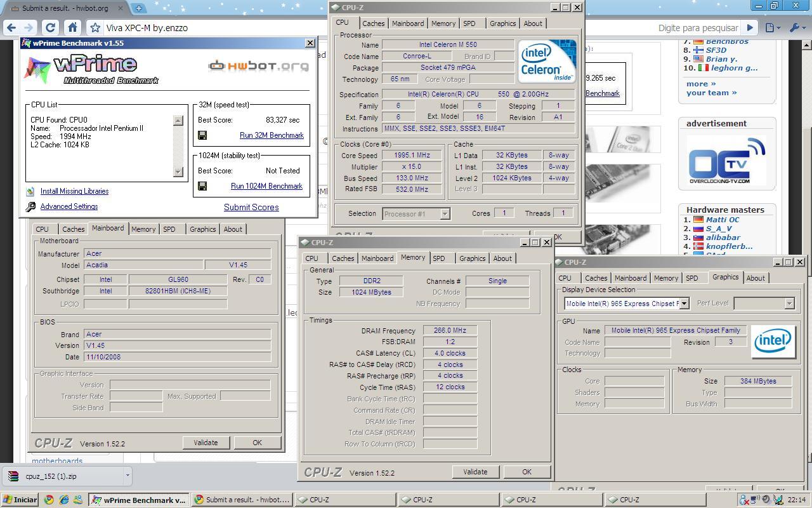
Task: Open 'your team »' link on hwbot page
Action: pos(712,93)
